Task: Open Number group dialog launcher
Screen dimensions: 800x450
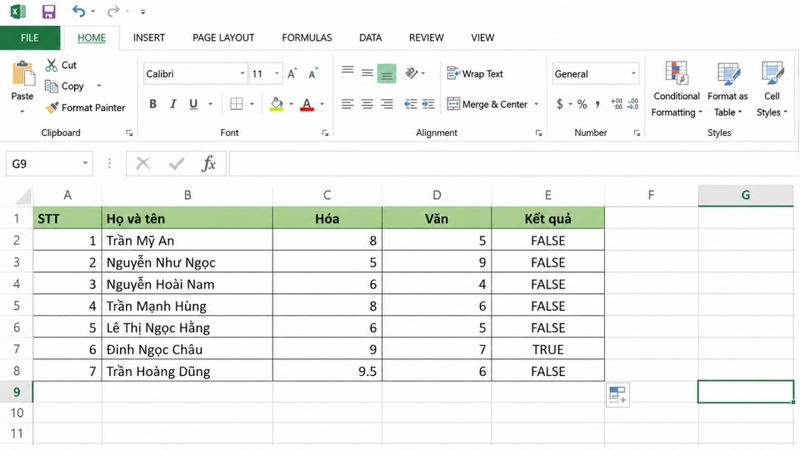Action: point(637,133)
